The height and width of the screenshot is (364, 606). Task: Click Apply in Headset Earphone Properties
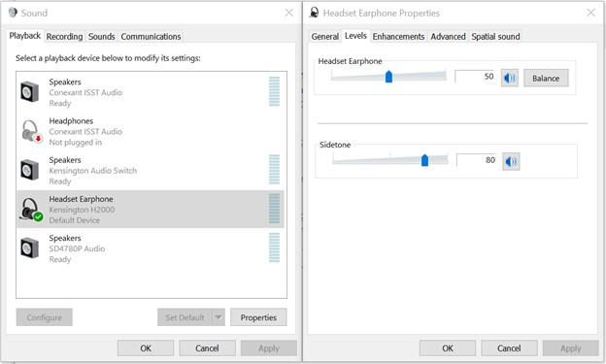click(570, 348)
